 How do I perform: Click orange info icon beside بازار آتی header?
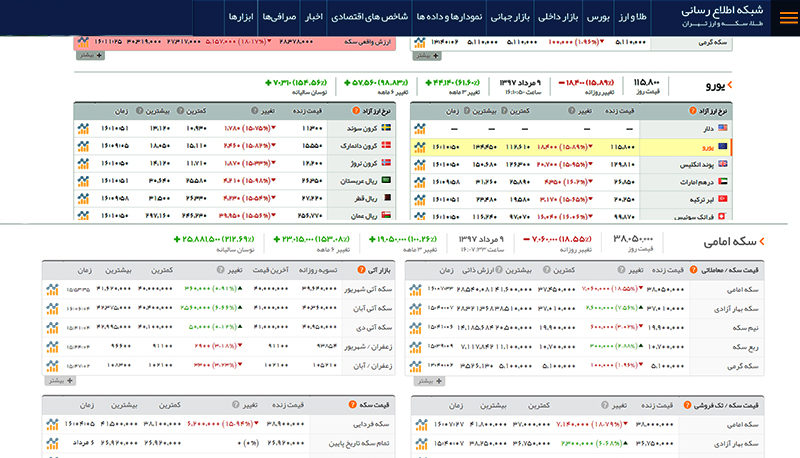coord(361,270)
